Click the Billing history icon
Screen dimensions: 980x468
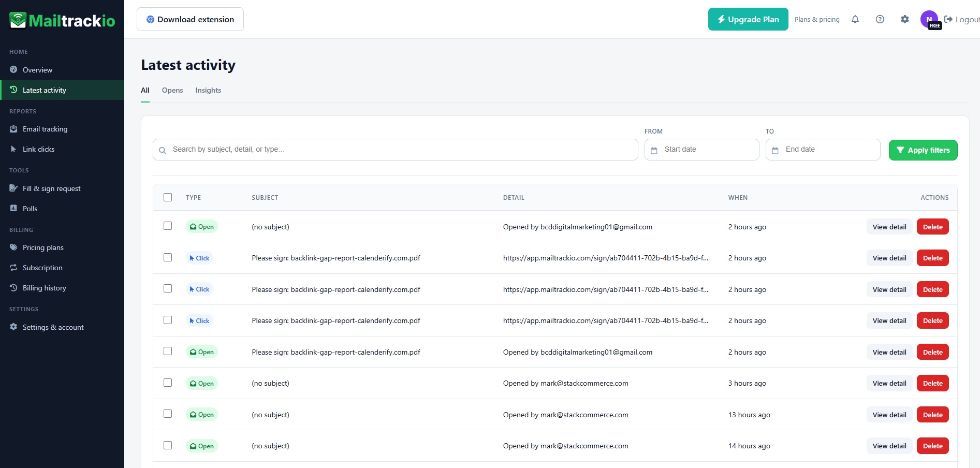pos(13,288)
